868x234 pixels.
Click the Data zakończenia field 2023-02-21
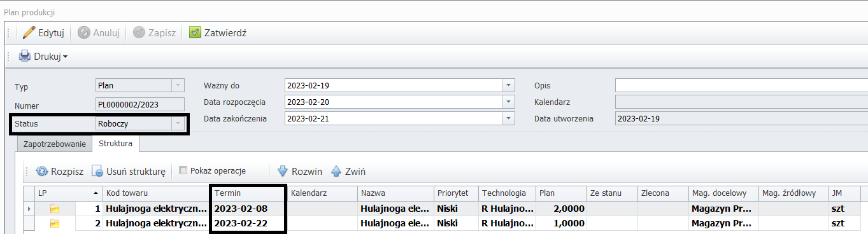tap(394, 118)
